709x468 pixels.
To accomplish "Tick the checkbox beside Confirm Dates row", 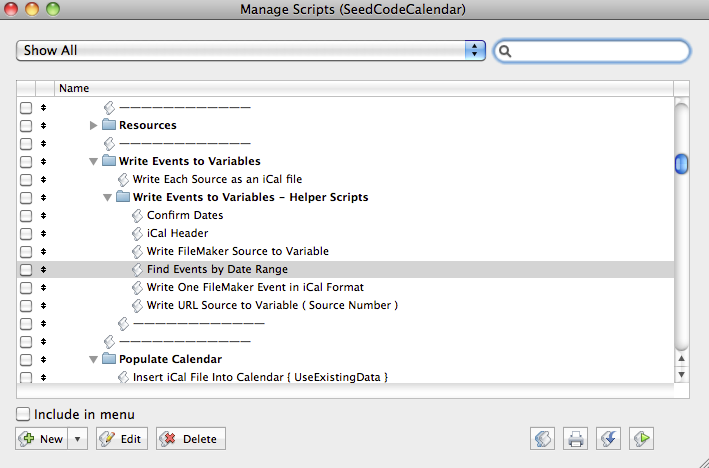I will (26, 215).
